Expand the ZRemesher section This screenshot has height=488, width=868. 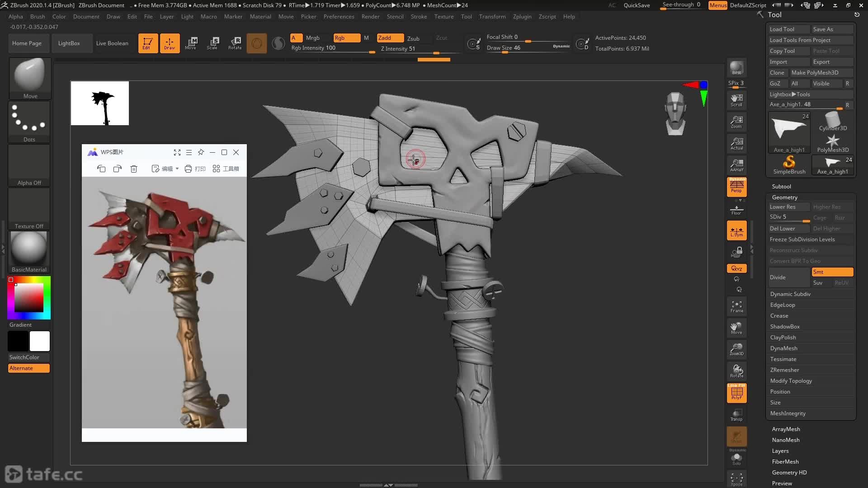[784, 370]
